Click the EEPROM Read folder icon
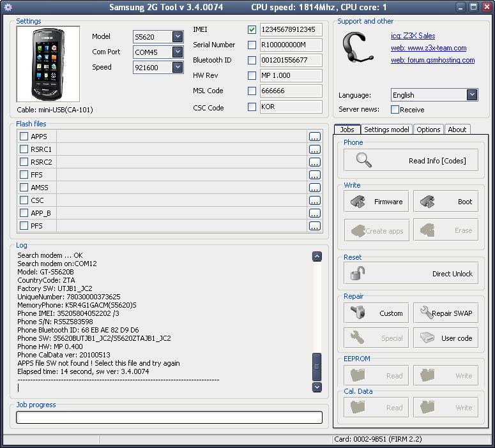 358,375
